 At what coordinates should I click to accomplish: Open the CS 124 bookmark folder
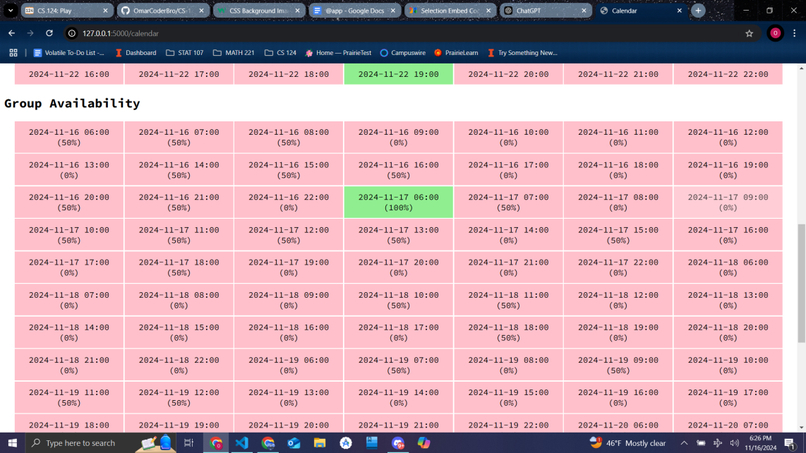[x=280, y=52]
